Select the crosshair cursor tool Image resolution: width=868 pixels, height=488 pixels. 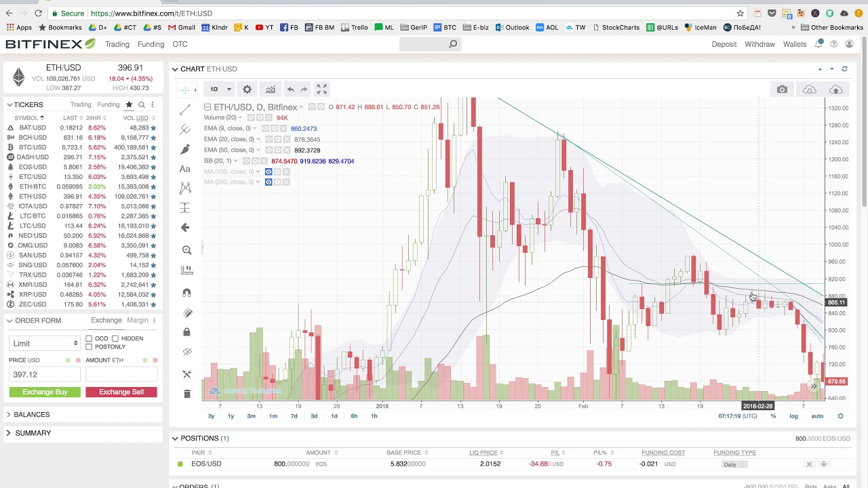point(185,89)
